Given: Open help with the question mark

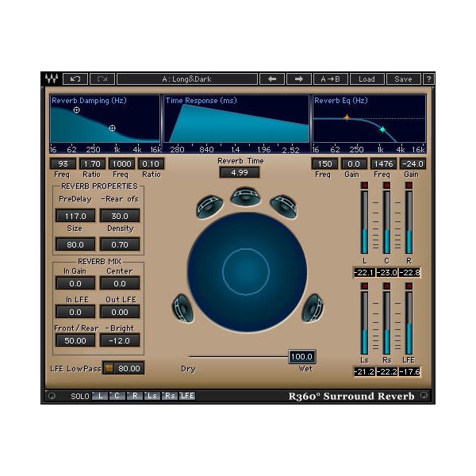Looking at the screenshot, I should (428, 79).
